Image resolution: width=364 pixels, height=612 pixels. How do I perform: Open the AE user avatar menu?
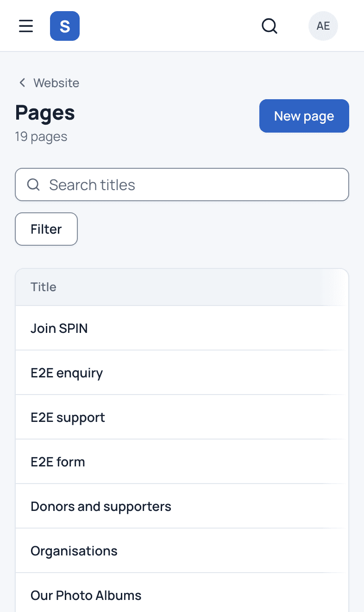(323, 26)
